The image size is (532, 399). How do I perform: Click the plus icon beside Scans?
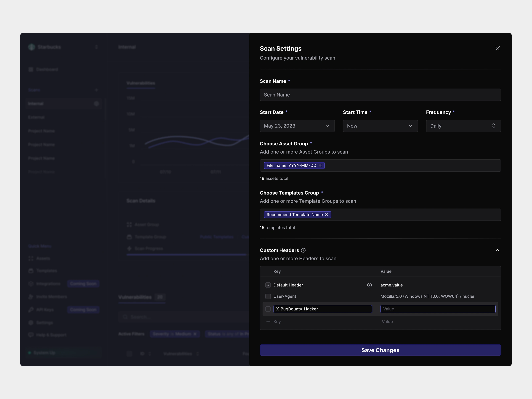[96, 90]
